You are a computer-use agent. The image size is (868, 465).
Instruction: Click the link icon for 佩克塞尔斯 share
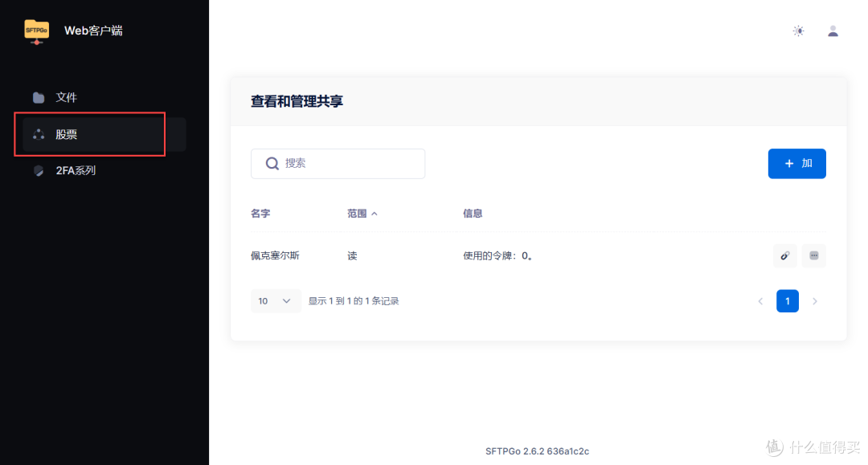pos(785,255)
